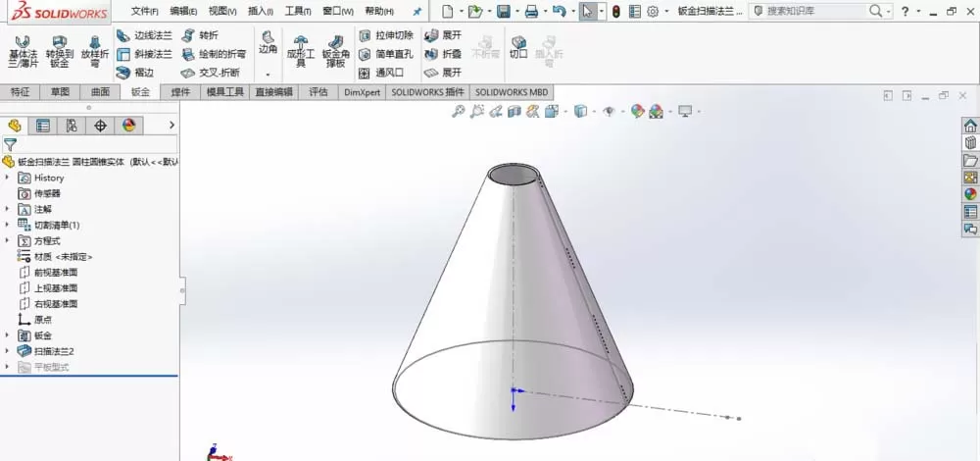This screenshot has height=461, width=980.
Task: Switch to the 草图 sketch tab
Action: pyautogui.click(x=60, y=92)
